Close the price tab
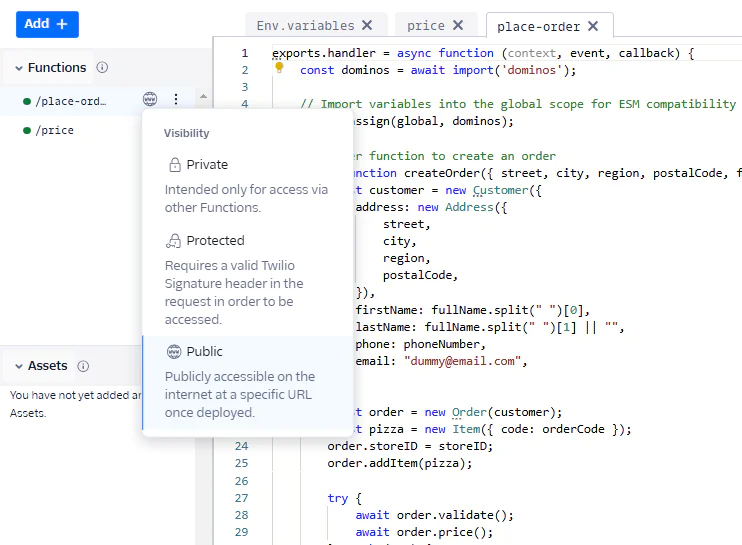Viewport: 742px width, 545px height. [x=458, y=25]
